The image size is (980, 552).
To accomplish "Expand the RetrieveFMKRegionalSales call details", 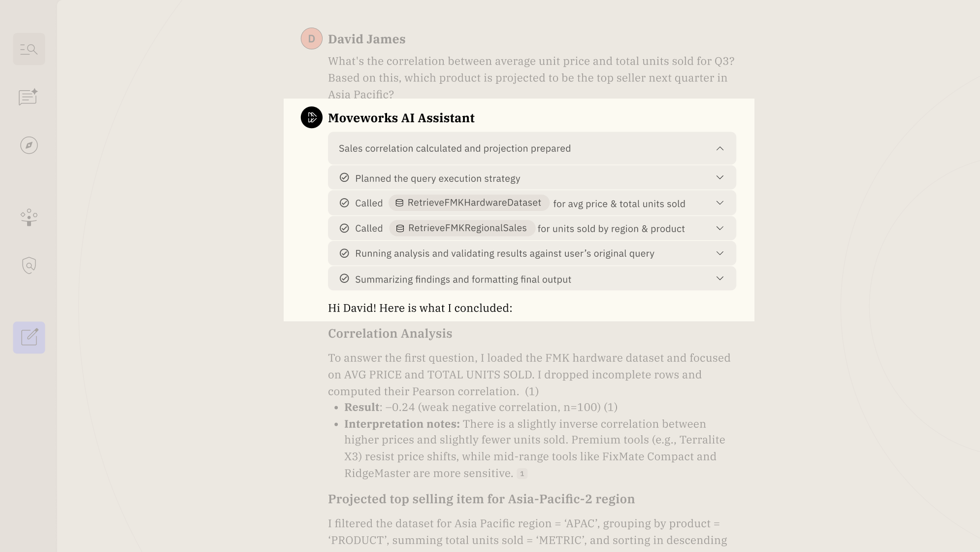I will 720,228.
